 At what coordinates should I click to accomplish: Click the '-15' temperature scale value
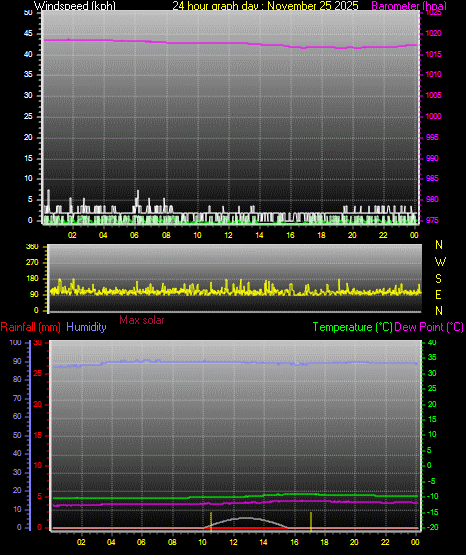tap(432, 512)
